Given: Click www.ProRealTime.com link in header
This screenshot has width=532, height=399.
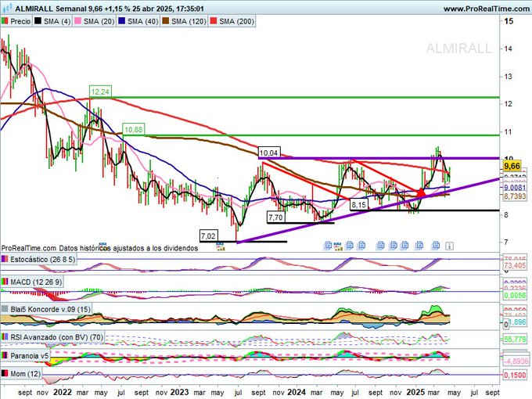Looking at the screenshot, I should (x=487, y=9).
